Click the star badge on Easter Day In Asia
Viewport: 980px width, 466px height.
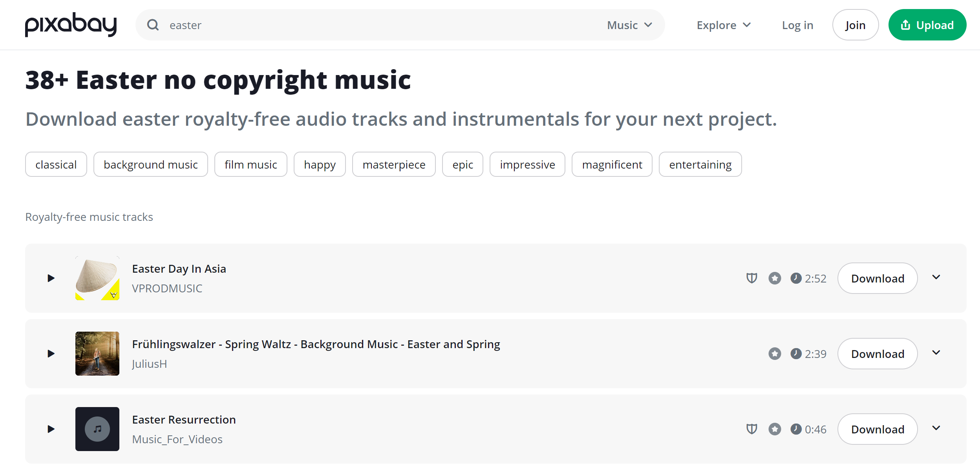(775, 278)
